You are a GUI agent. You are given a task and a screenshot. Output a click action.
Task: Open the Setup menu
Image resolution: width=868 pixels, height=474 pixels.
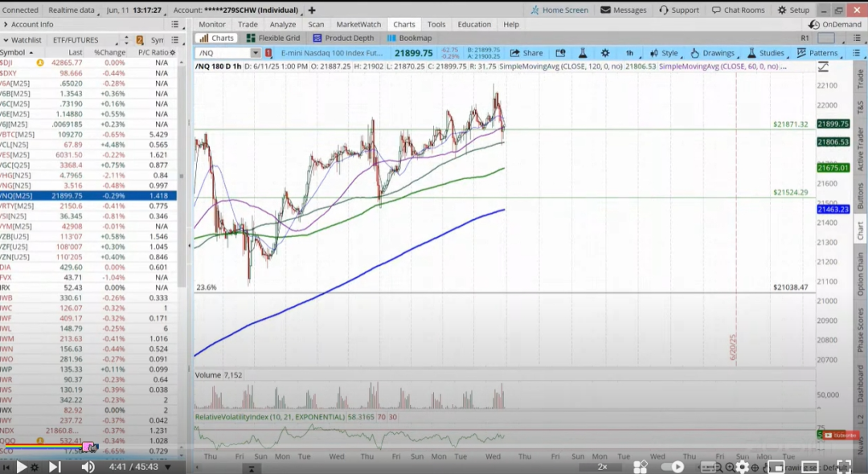(x=793, y=10)
